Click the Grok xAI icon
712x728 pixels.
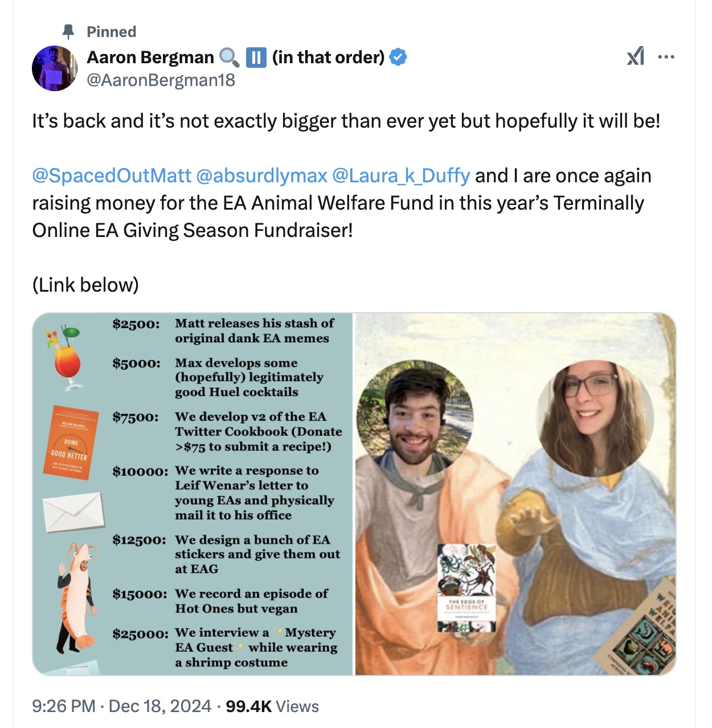pos(635,56)
